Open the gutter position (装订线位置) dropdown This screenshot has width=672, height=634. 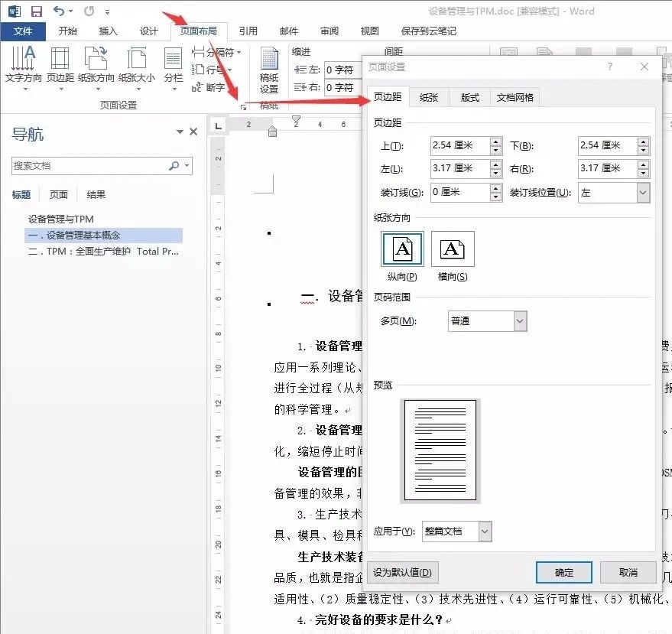[x=642, y=193]
